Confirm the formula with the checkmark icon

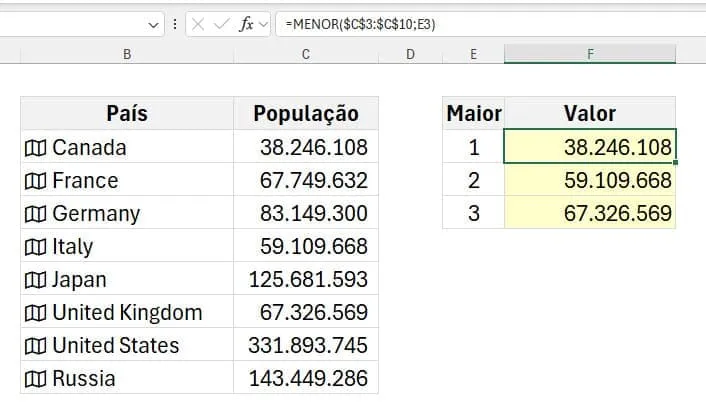pyautogui.click(x=221, y=24)
